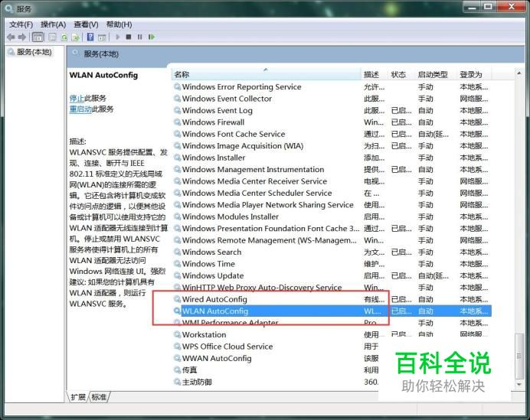The width and height of the screenshot is (530, 420).
Task: Select the 传真 service row
Action: pos(276,370)
